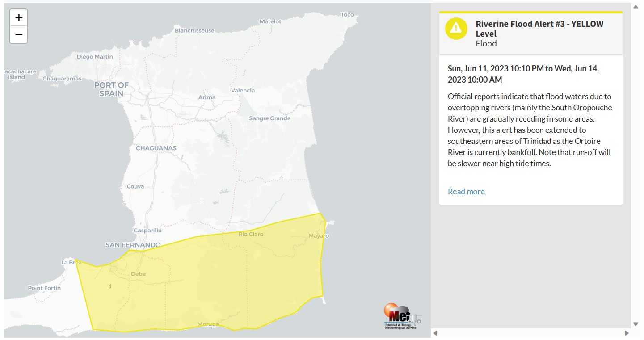The width and height of the screenshot is (644, 340).
Task: Zoom out of the map
Action: [x=19, y=35]
